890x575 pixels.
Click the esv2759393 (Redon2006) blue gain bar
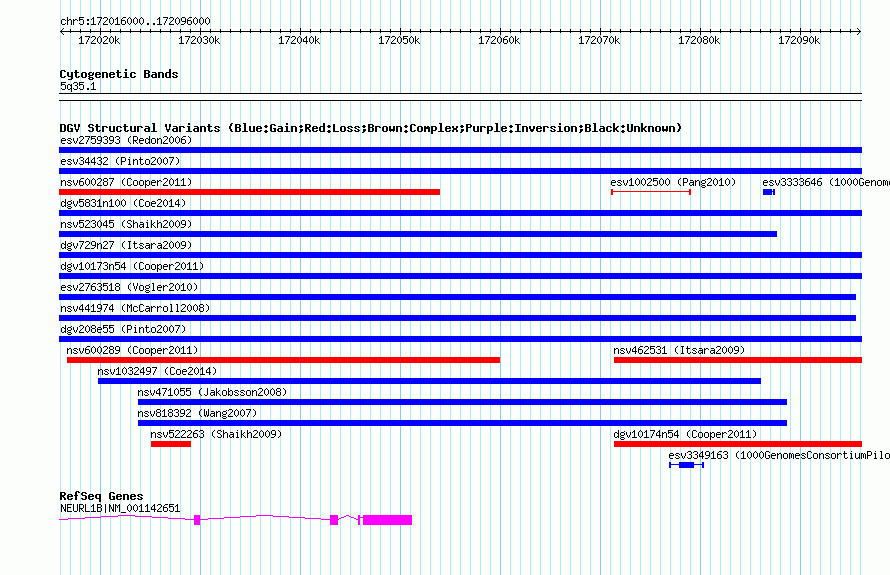[460, 150]
